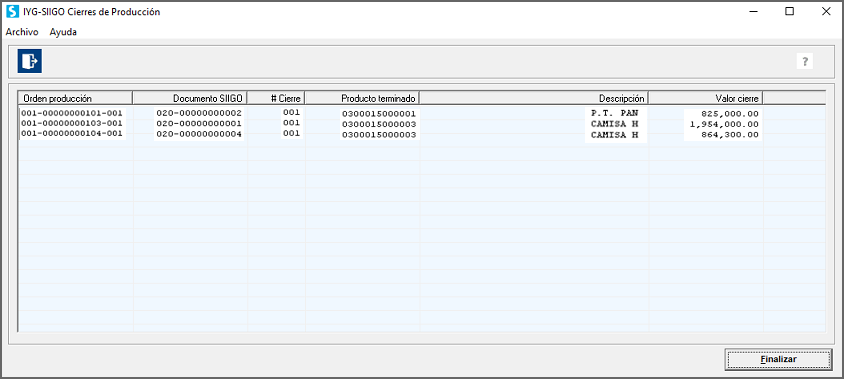
Task: Sort by Orden producción column header
Action: point(75,98)
